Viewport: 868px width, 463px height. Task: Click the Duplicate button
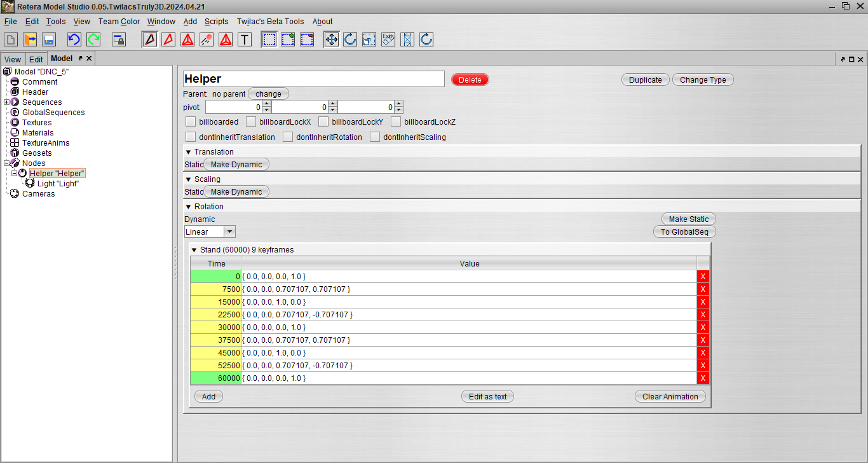coord(646,80)
